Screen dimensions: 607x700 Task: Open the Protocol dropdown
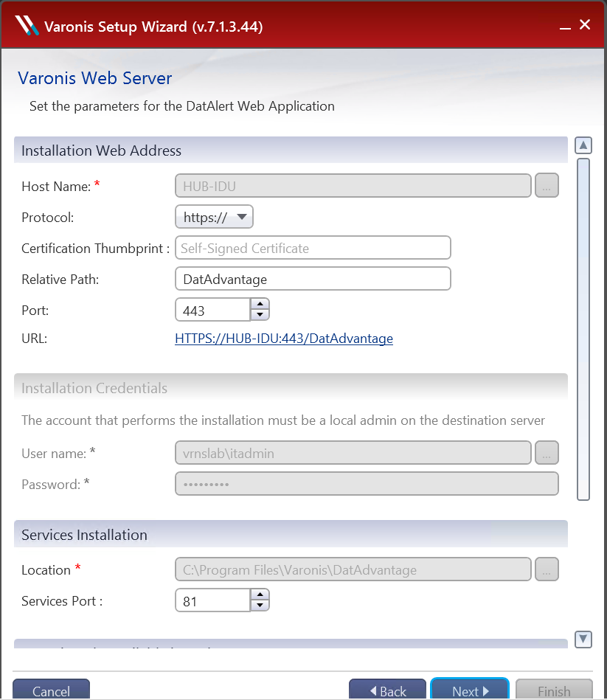214,217
